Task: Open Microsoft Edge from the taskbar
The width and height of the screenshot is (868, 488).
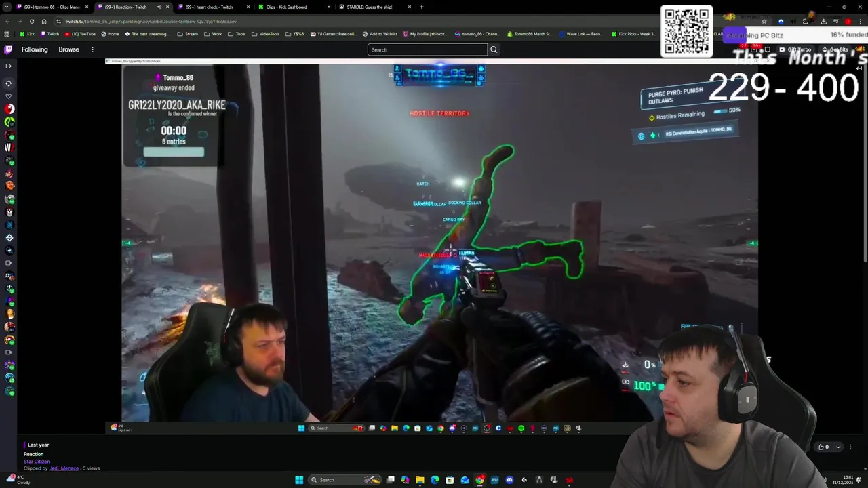Action: tap(435, 480)
